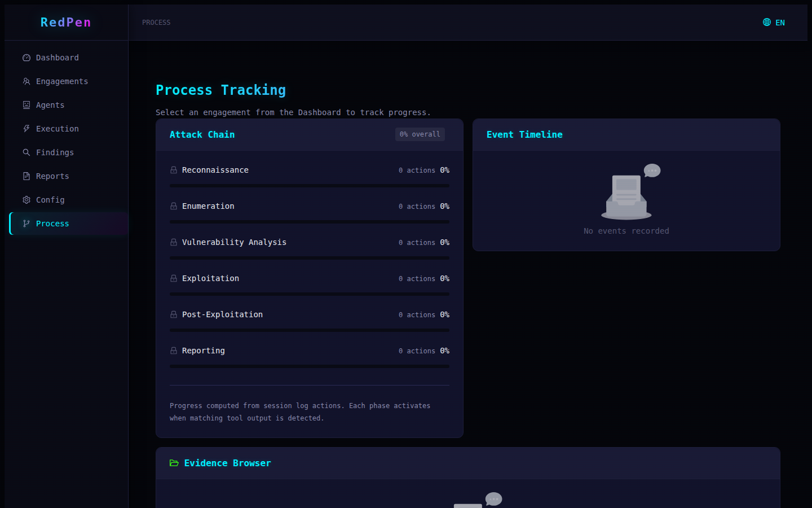Viewport: 812px width, 508px height.
Task: Click the Select an engagement instruction text
Action: coord(293,112)
